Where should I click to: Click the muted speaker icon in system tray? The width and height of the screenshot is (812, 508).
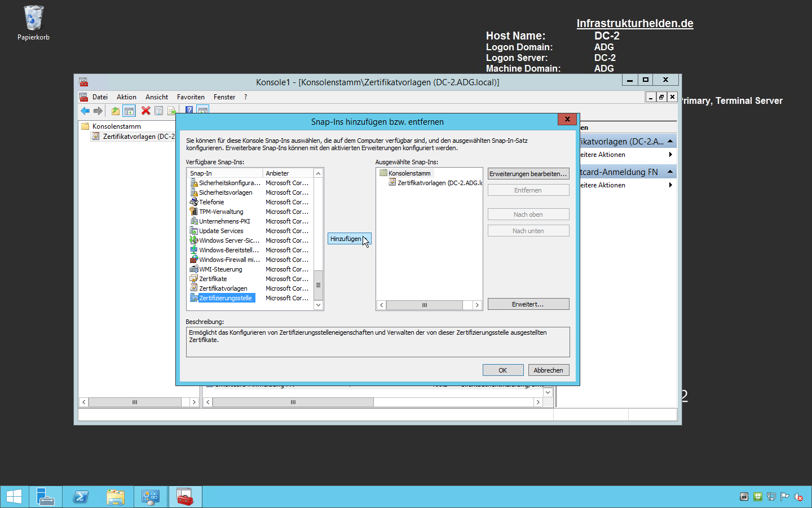[798, 497]
